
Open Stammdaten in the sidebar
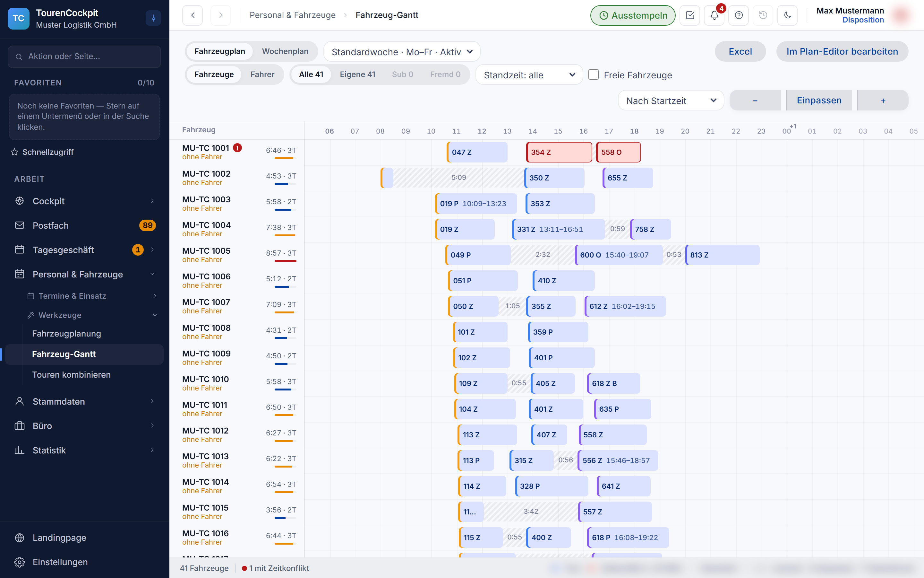[x=84, y=401]
